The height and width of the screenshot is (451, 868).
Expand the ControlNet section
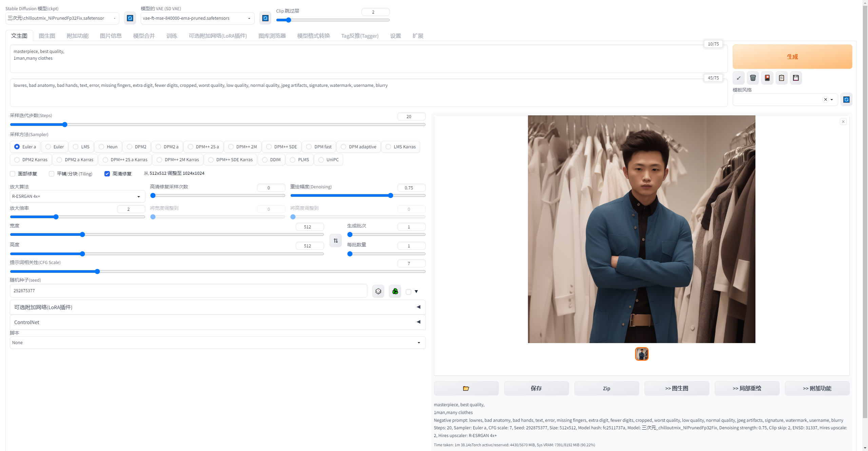pos(217,322)
